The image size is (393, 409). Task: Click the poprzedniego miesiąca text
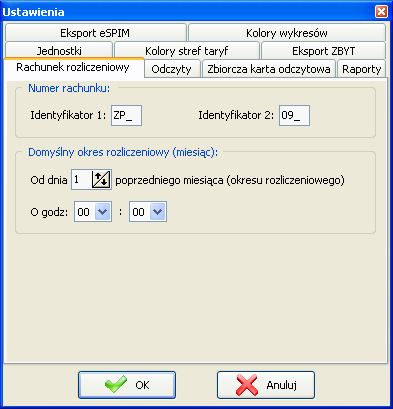coord(230,180)
